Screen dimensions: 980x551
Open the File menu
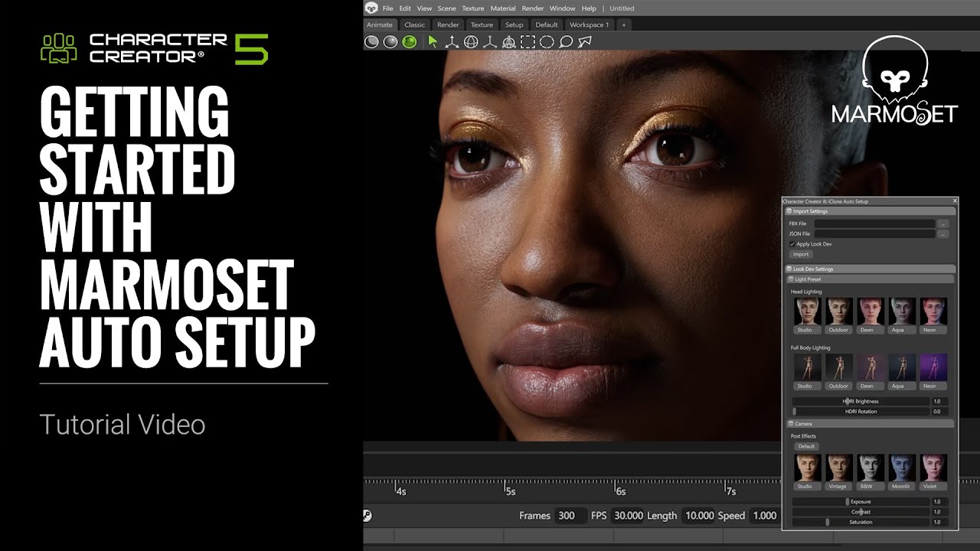(388, 8)
